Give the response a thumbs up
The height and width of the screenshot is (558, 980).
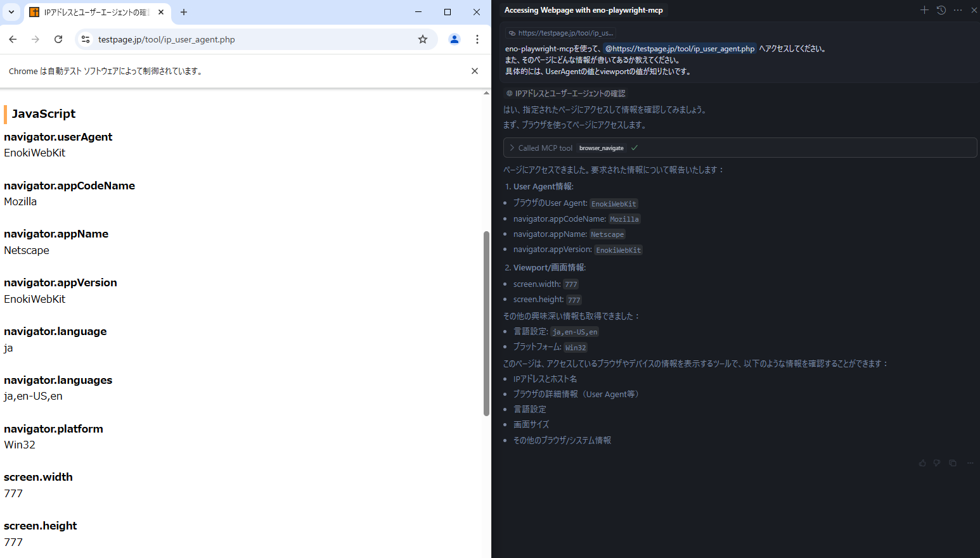coord(922,463)
